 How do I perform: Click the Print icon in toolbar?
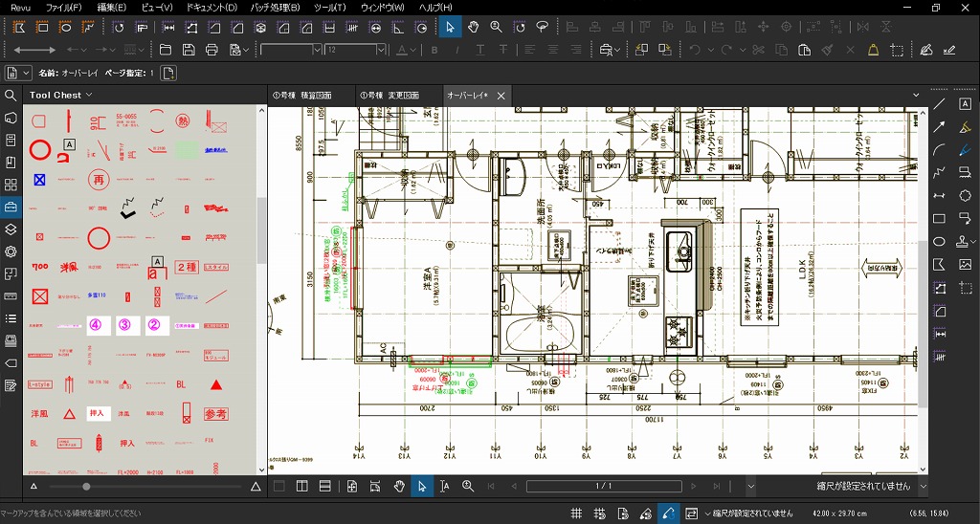212,50
